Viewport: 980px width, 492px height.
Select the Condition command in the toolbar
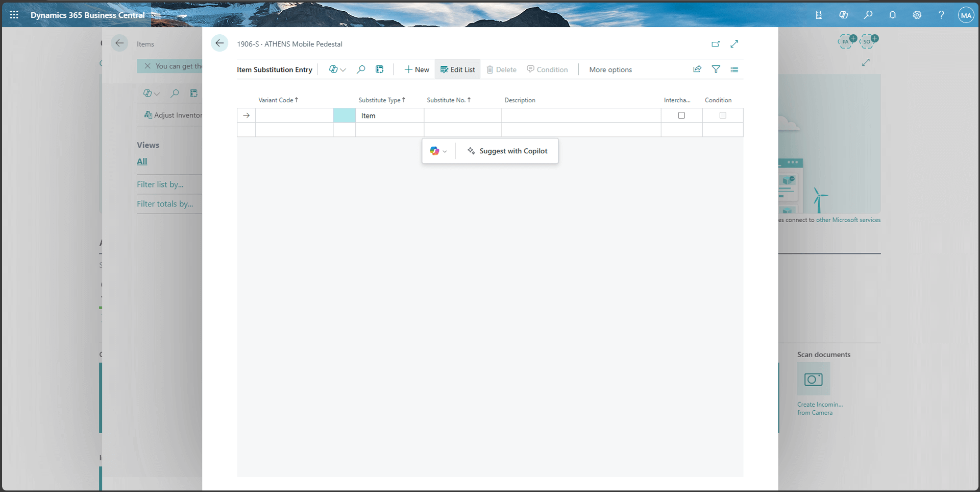[x=547, y=69]
